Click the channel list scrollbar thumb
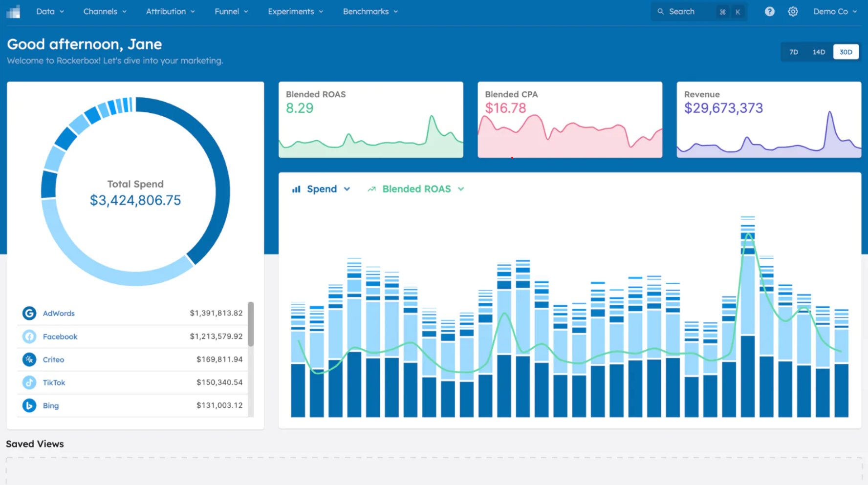Viewport: 868px width, 485px height. pos(251,324)
